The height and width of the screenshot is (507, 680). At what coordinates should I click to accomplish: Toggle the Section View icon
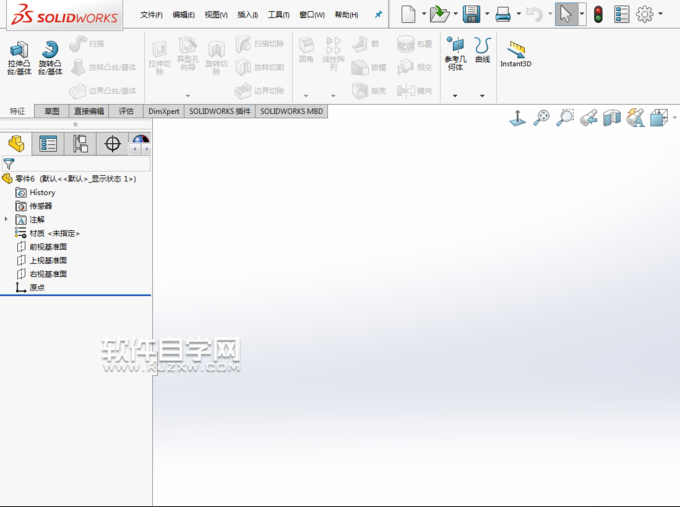click(612, 118)
